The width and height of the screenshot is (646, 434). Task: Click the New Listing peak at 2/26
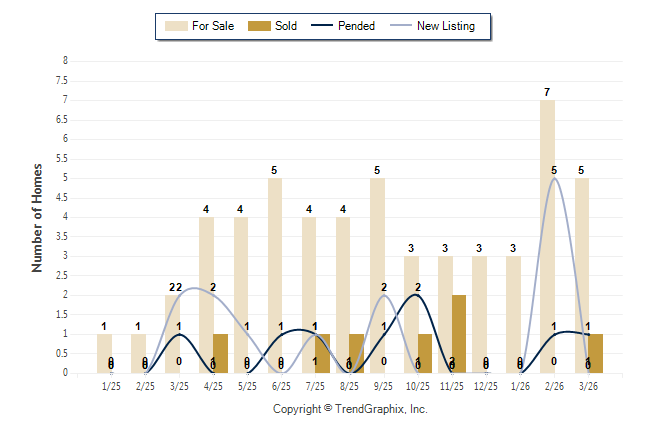click(554, 179)
